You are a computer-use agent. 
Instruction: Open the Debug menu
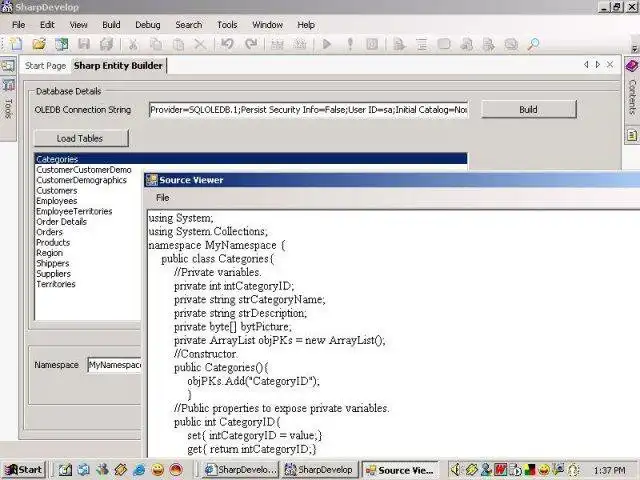click(x=148, y=25)
